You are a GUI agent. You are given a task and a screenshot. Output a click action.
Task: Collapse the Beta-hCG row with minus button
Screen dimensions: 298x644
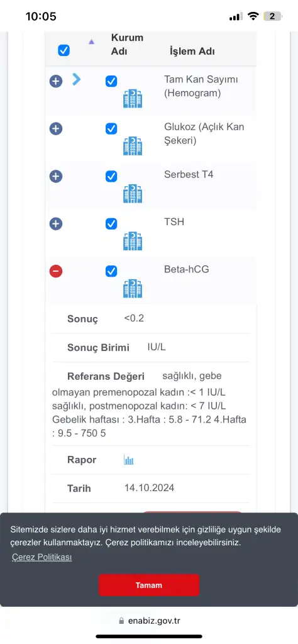click(56, 271)
